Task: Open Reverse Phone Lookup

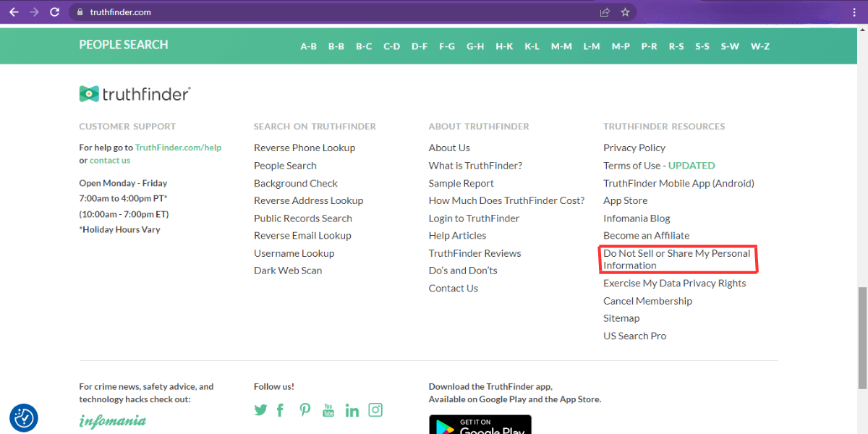Action: (305, 148)
